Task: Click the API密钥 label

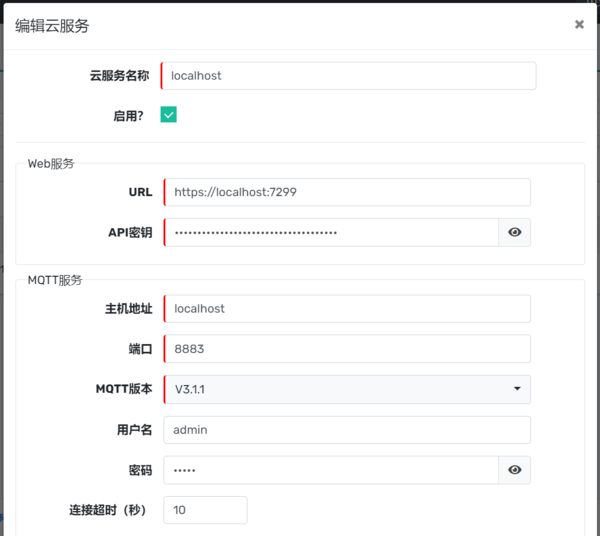Action: [130, 232]
